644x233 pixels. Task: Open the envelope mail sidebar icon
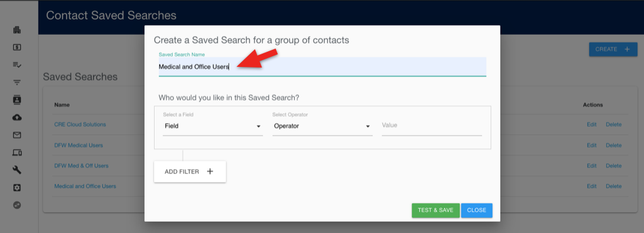(x=17, y=135)
